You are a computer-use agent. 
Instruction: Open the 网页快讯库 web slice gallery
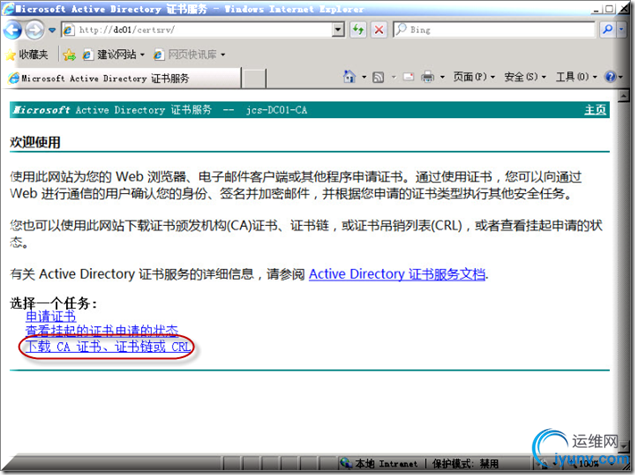189,55
